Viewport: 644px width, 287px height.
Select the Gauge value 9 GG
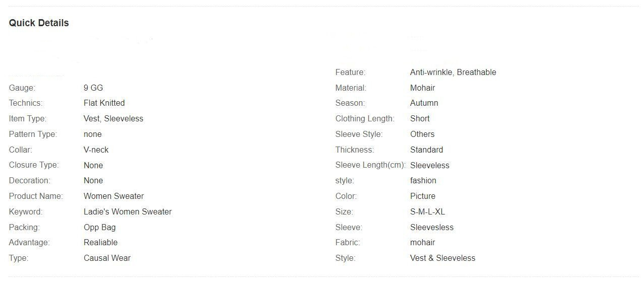click(x=93, y=88)
